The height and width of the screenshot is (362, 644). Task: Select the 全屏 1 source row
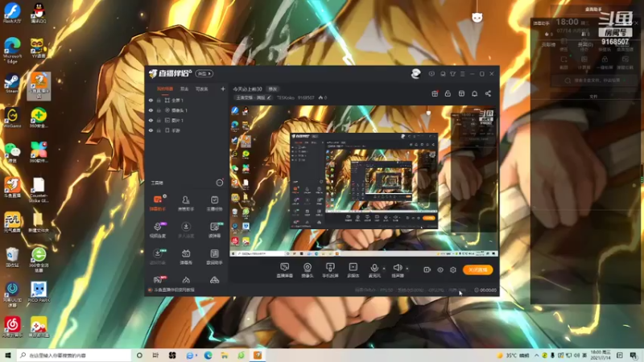coord(187,100)
